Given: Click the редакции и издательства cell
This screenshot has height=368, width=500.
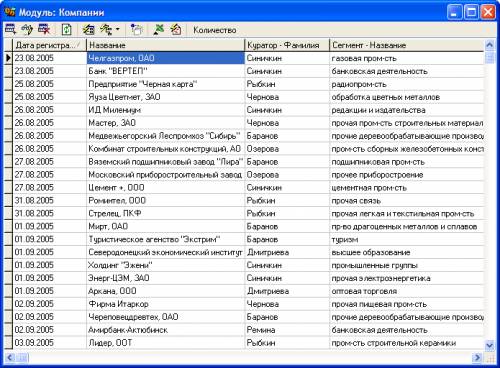Looking at the screenshot, I should pyautogui.click(x=407, y=110).
